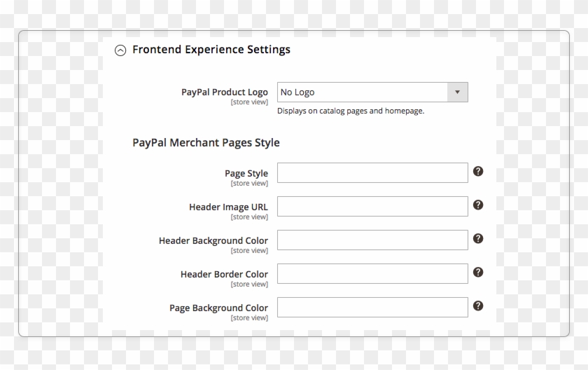Click the Header Image URL label
This screenshot has width=588, height=370.
click(x=228, y=207)
